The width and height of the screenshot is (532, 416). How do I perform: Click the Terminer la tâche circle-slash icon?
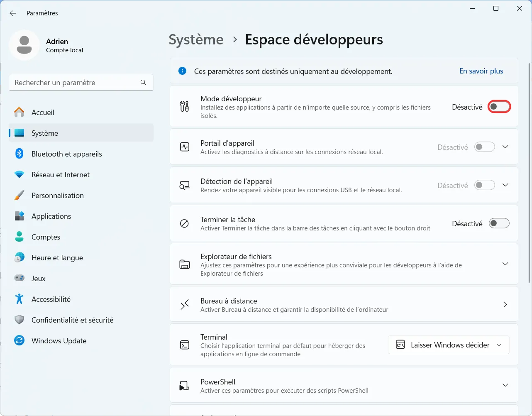point(184,223)
